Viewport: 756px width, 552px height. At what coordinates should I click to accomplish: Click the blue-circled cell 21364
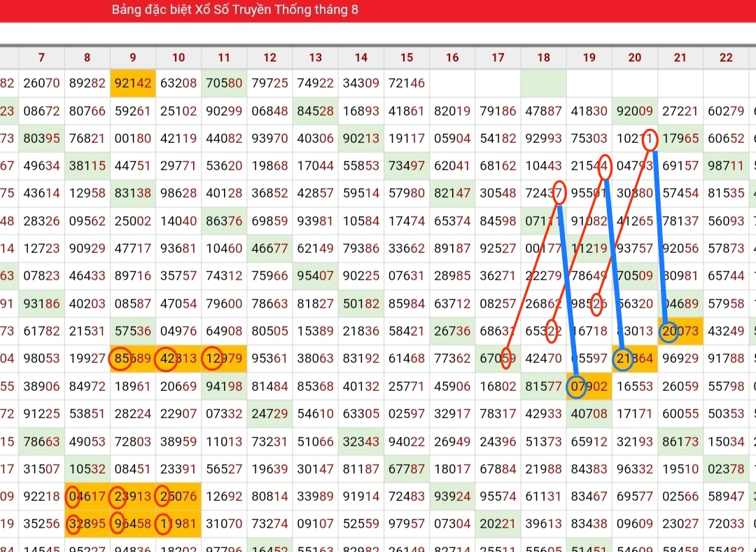click(x=635, y=359)
